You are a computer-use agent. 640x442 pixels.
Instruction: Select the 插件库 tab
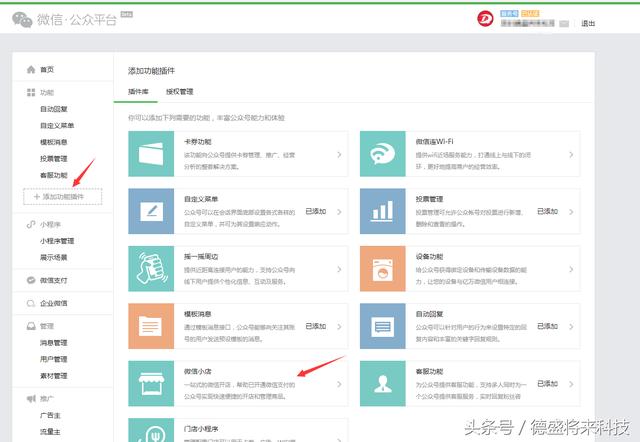point(138,91)
